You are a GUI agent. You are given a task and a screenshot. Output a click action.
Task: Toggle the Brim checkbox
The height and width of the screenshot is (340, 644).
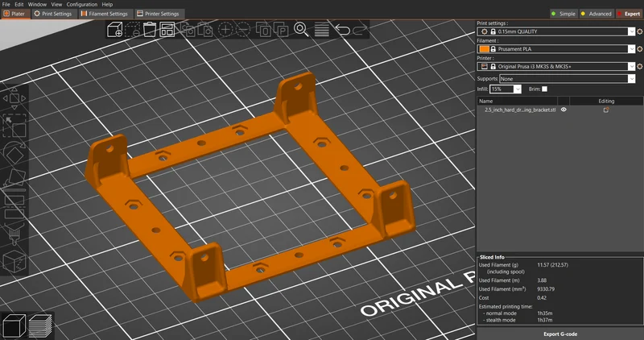point(544,89)
